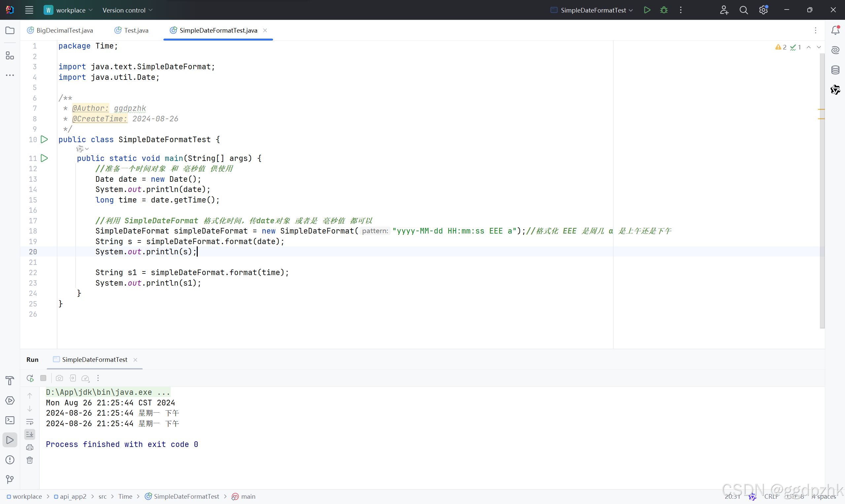Click the main method breadcrumb

click(x=244, y=496)
